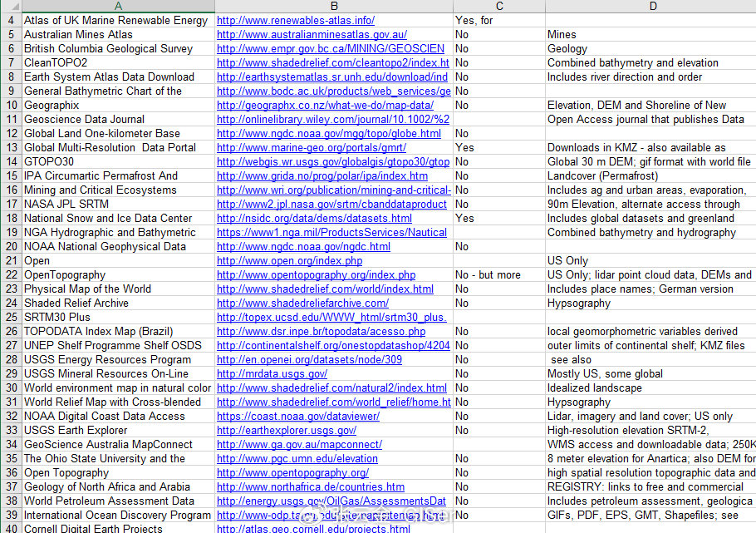Select cell 'SRTM30 Plus'
The height and width of the screenshot is (533, 756).
pyautogui.click(x=118, y=317)
